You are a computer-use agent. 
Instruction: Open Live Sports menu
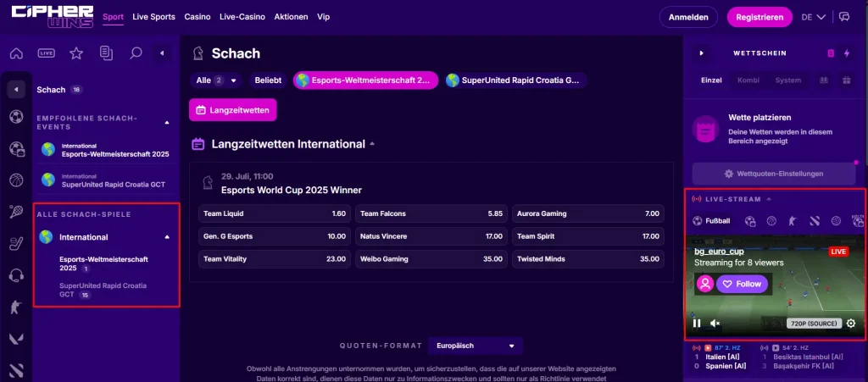(x=154, y=17)
